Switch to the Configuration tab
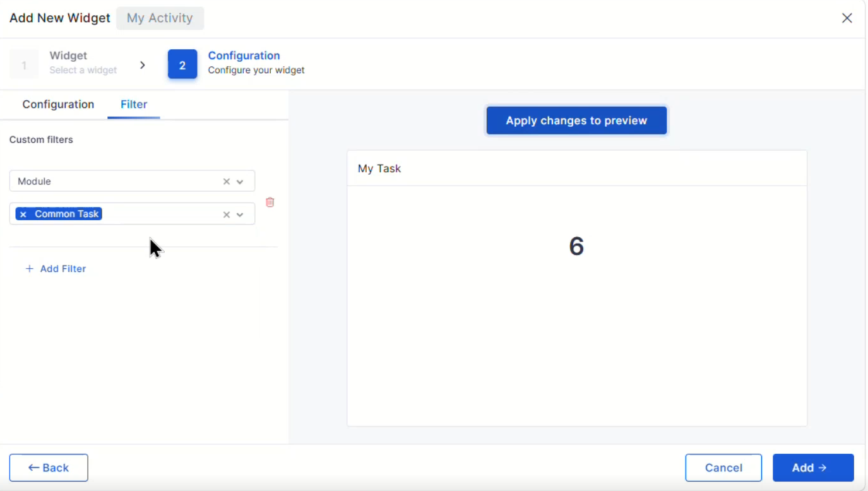 tap(58, 104)
